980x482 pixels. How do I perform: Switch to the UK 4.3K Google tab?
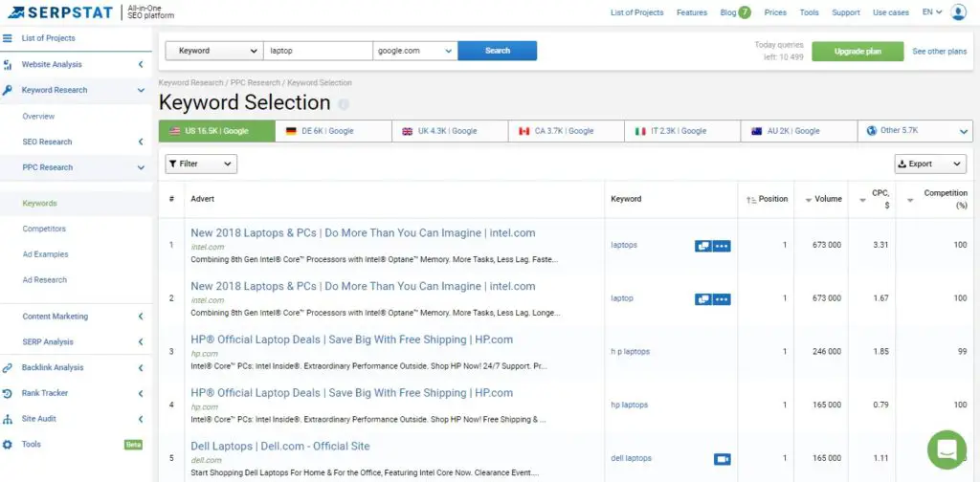click(x=450, y=131)
